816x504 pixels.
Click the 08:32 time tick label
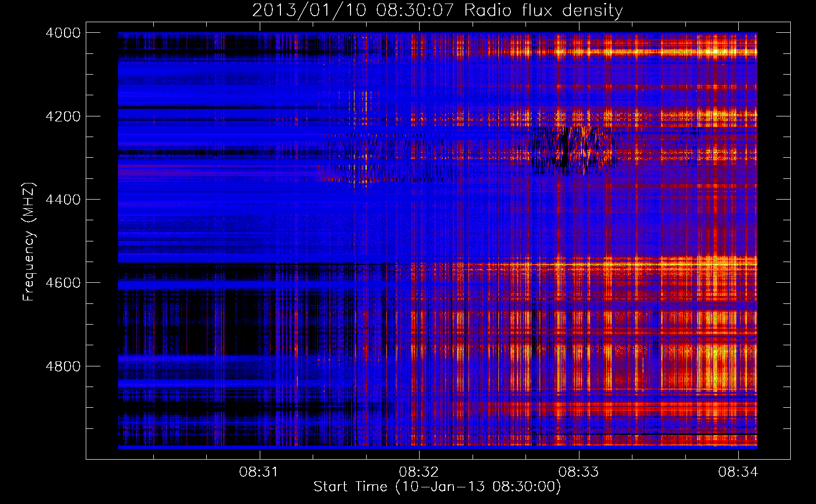419,472
